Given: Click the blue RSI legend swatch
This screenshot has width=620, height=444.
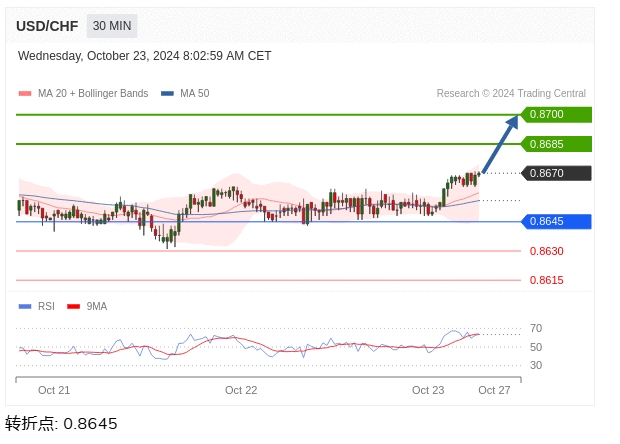Looking at the screenshot, I should coord(25,306).
